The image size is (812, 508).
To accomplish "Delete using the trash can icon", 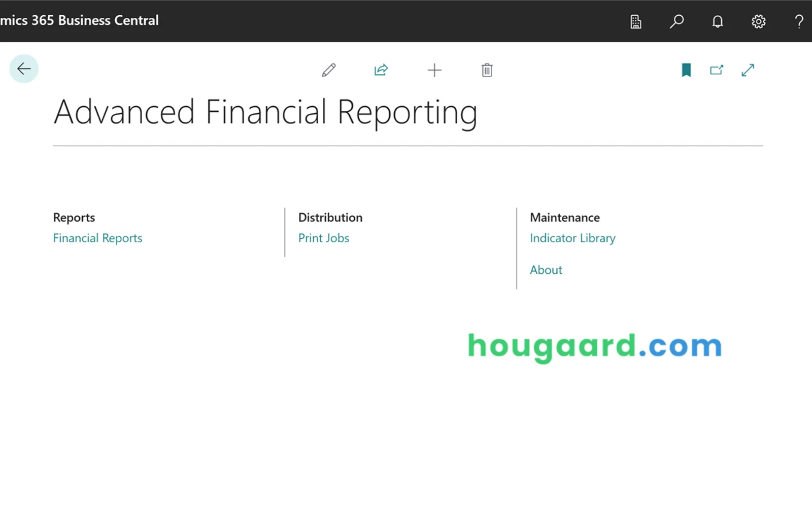I will pos(487,70).
